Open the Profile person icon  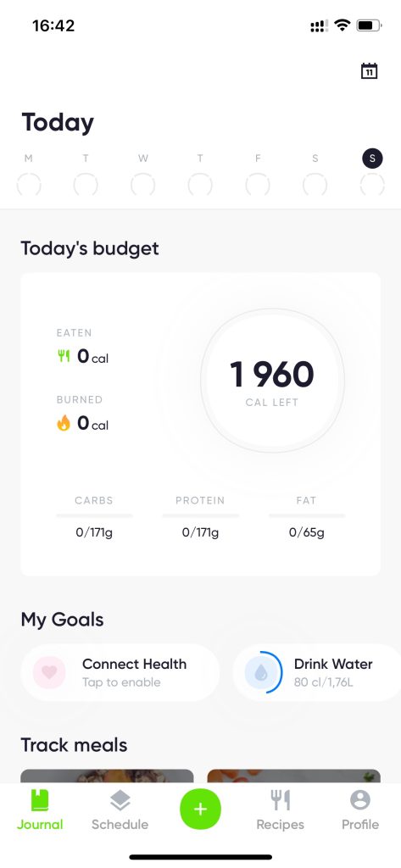tap(360, 800)
